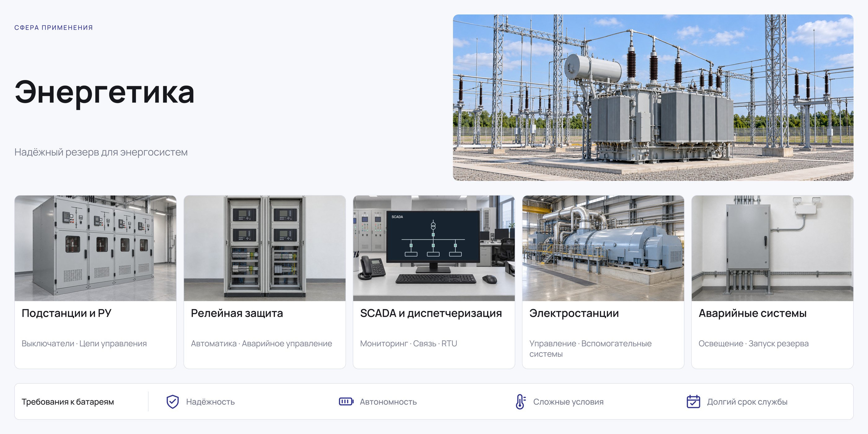
Task: Select the 'Аварийные системы' card title
Action: click(752, 313)
